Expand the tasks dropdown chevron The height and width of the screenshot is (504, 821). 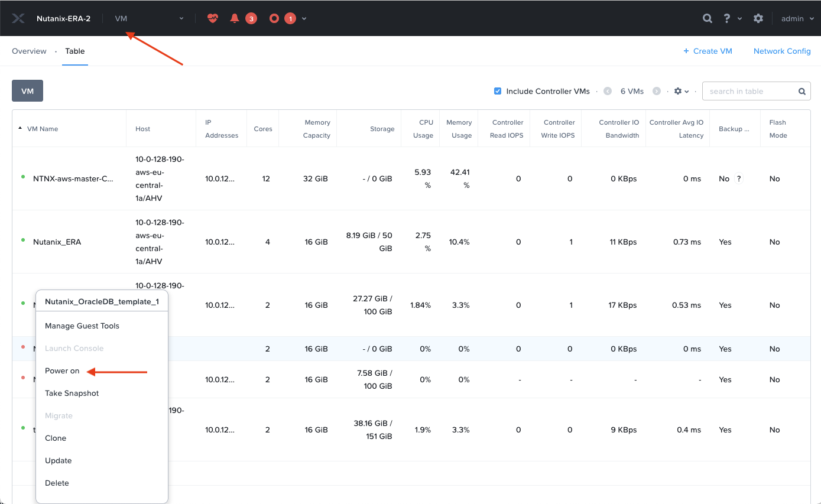click(304, 18)
